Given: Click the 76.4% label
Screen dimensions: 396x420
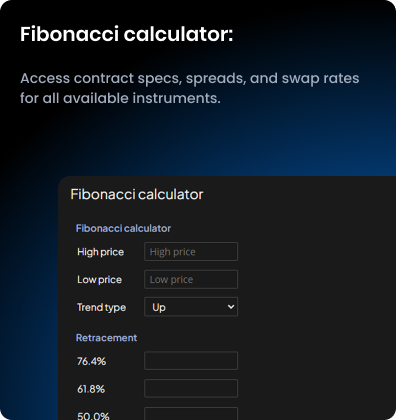Looking at the screenshot, I should click(x=91, y=361).
